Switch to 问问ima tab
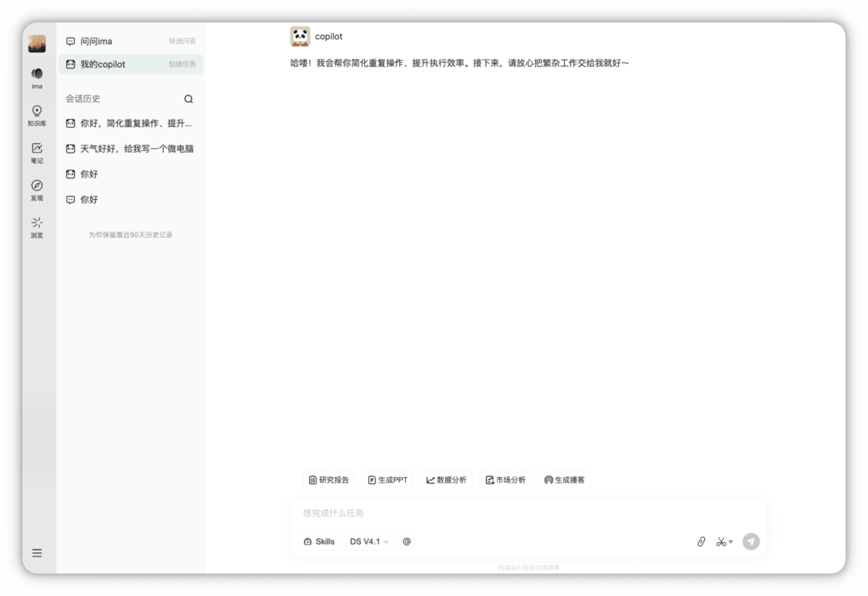Image resolution: width=868 pixels, height=596 pixels. pos(131,41)
